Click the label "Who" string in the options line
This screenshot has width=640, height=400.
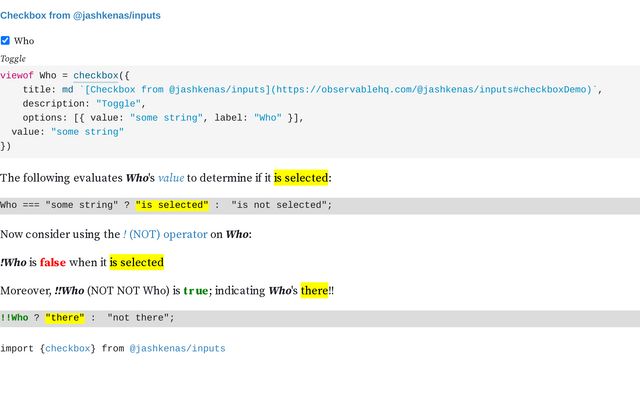(x=269, y=117)
